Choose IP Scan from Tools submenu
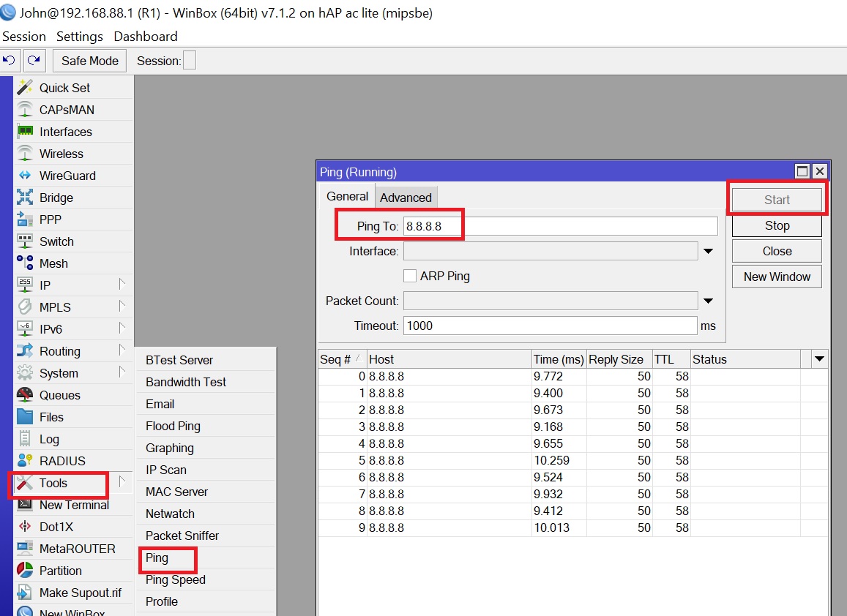The height and width of the screenshot is (616, 847). pos(206,470)
